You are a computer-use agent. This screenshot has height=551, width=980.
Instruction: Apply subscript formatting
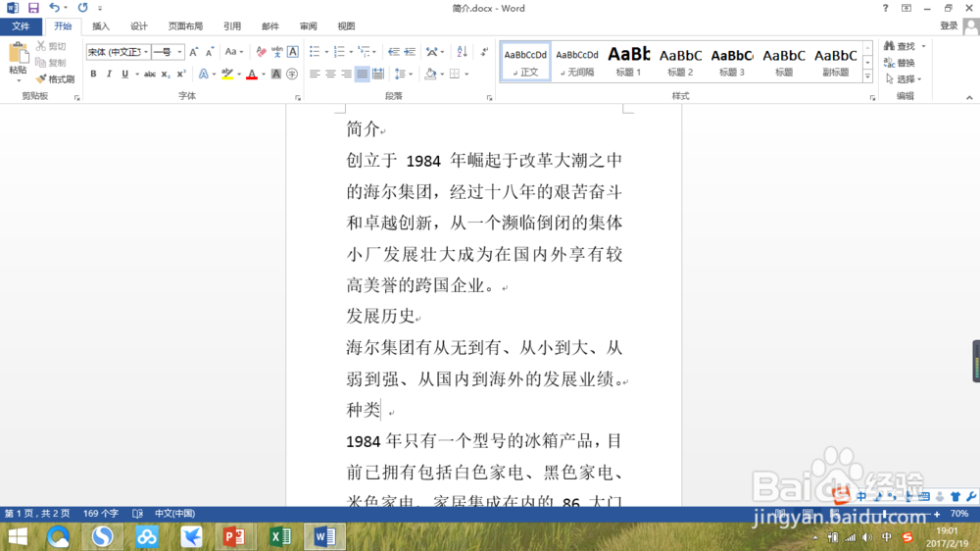click(165, 75)
